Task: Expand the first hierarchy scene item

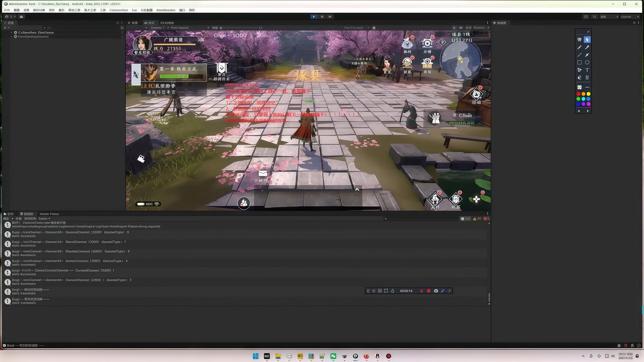Action: [x=11, y=33]
